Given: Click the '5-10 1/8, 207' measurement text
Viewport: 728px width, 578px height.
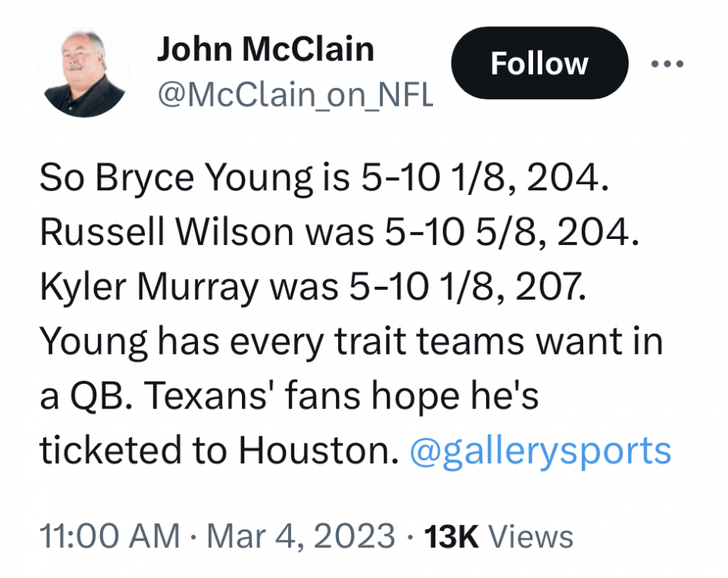Looking at the screenshot, I should (467, 287).
